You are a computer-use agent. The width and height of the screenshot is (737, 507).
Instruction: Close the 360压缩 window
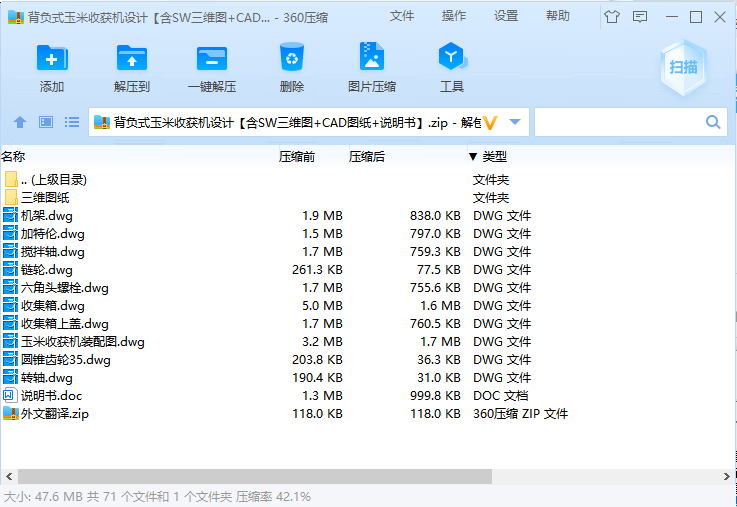[x=720, y=17]
